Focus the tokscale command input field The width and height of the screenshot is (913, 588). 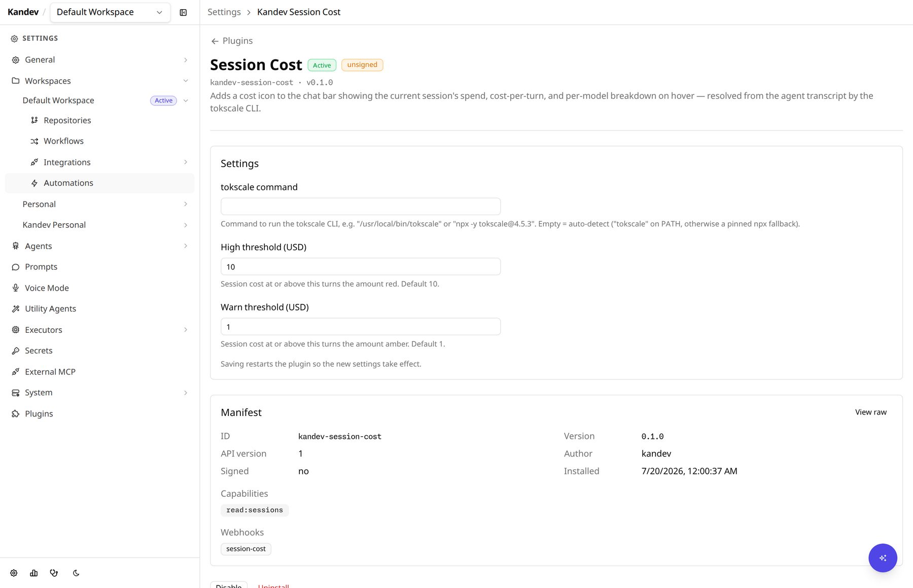click(361, 206)
